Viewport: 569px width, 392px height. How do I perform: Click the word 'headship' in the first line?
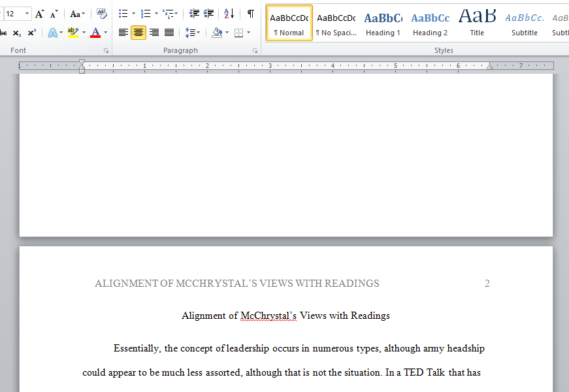(466, 348)
